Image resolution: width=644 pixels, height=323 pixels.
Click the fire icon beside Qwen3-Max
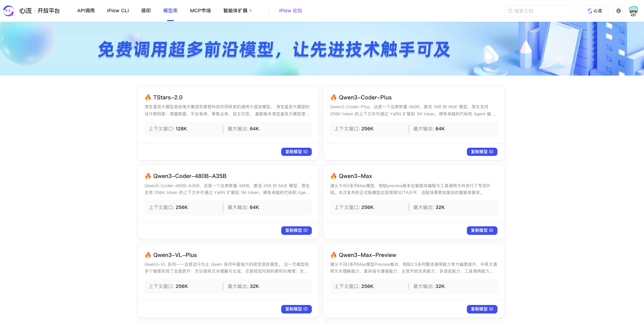tap(334, 176)
